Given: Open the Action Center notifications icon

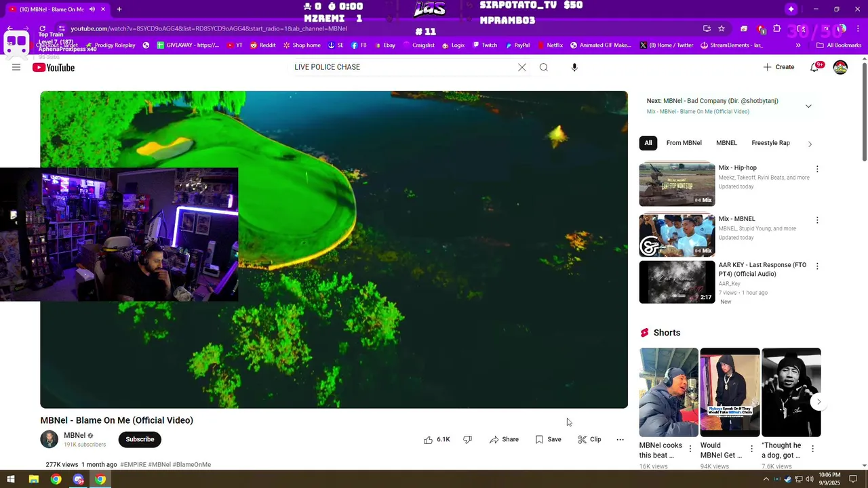Looking at the screenshot, I should pos(854,479).
